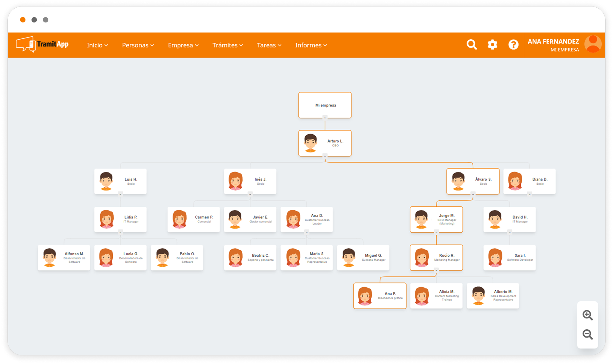Viewport: 613px width, 364px height.
Task: Click Ana Fernandez profile avatar
Action: [x=593, y=44]
